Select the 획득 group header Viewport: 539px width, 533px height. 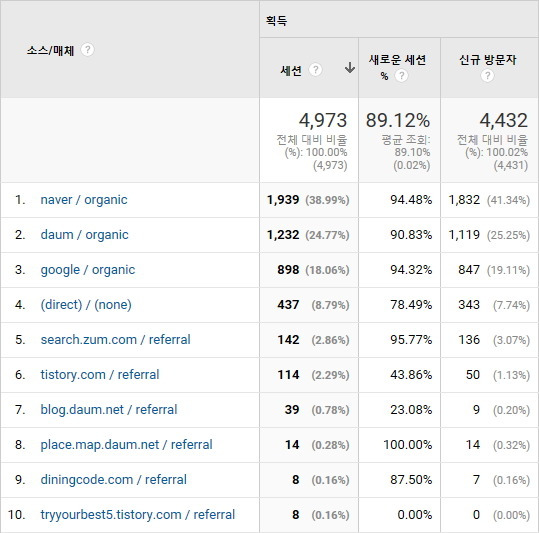(x=276, y=21)
